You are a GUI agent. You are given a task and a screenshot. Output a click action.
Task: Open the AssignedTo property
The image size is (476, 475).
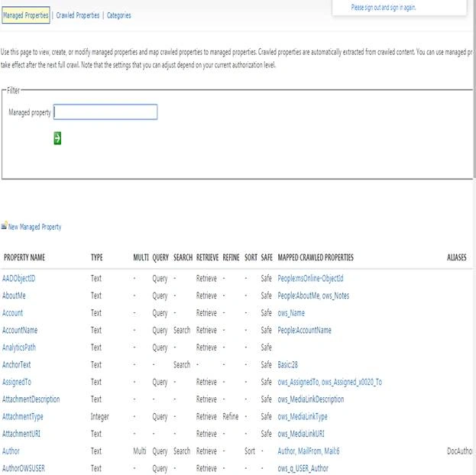click(17, 382)
